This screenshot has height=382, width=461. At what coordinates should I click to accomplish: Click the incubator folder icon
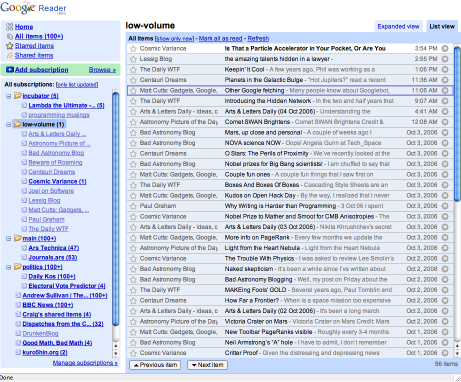tap(18, 96)
